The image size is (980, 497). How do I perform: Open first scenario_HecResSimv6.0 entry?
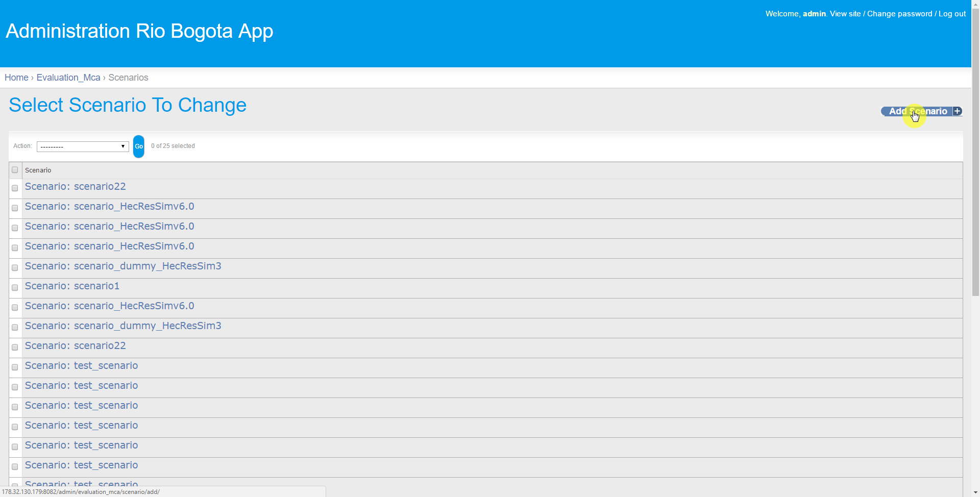click(110, 207)
